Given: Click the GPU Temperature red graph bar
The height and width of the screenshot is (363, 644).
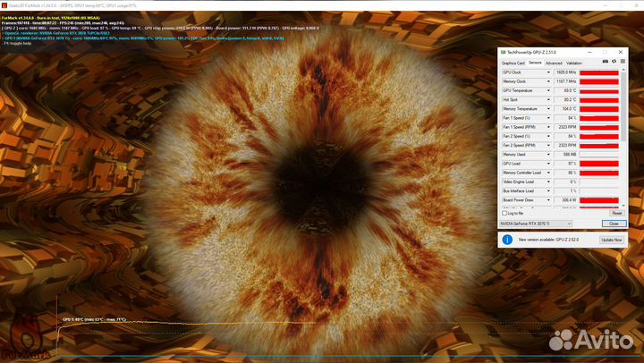Looking at the screenshot, I should point(600,90).
